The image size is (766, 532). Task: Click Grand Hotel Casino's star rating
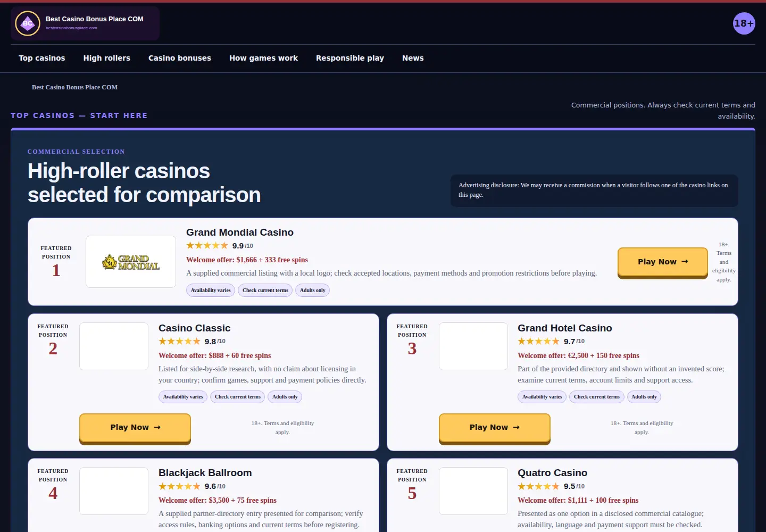point(538,342)
